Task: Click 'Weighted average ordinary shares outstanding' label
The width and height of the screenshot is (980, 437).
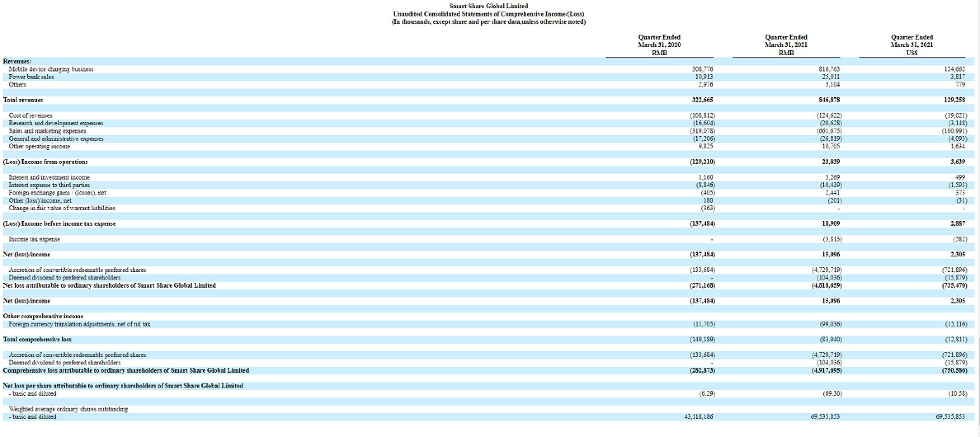Action: tap(68, 409)
